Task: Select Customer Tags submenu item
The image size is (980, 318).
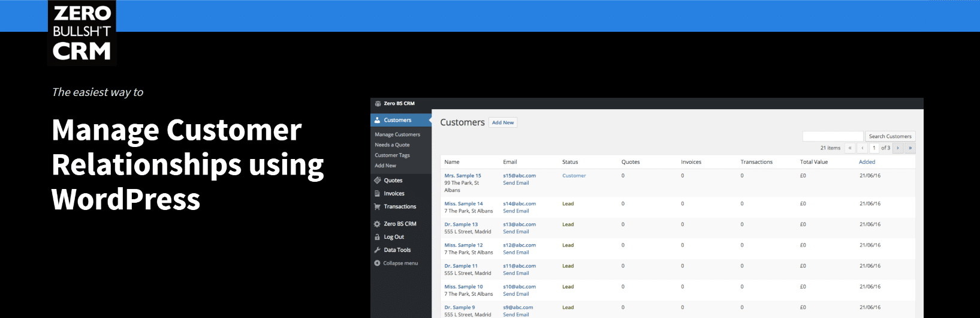Action: (x=392, y=155)
